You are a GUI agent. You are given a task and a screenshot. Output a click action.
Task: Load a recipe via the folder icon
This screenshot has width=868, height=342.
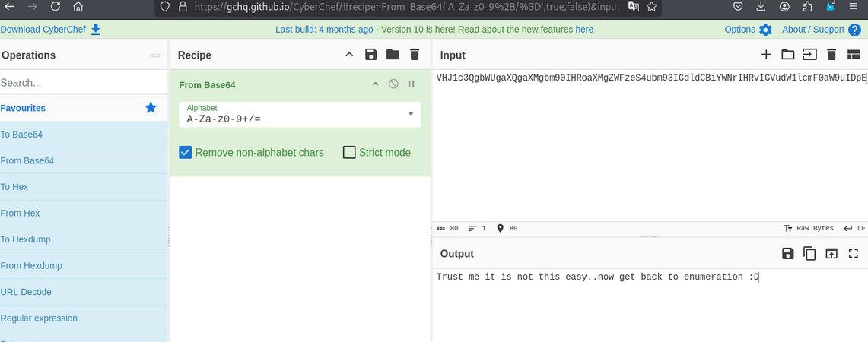(393, 55)
